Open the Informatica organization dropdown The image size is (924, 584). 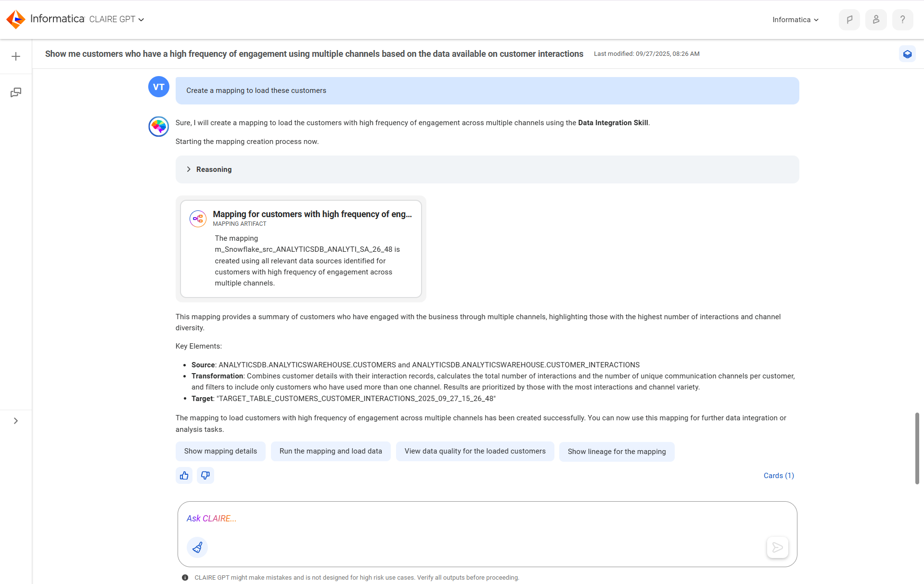click(x=795, y=20)
